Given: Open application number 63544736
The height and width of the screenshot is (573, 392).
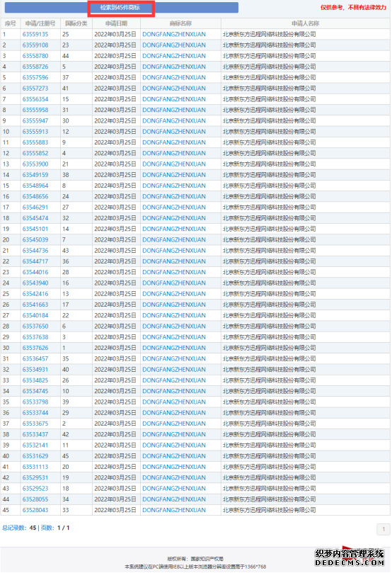Looking at the screenshot, I should pos(35,251).
